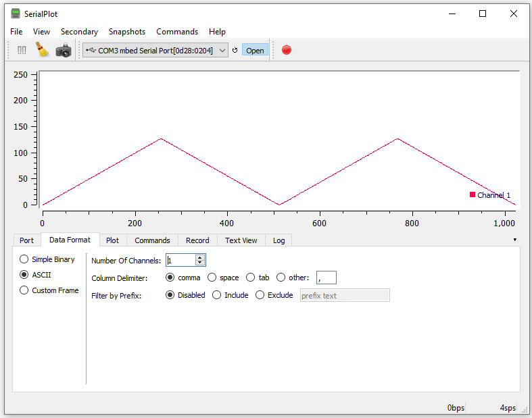Screen dimensions: 532x418
Task: Click the panel menu arrow beside tabs
Action: tap(514, 240)
